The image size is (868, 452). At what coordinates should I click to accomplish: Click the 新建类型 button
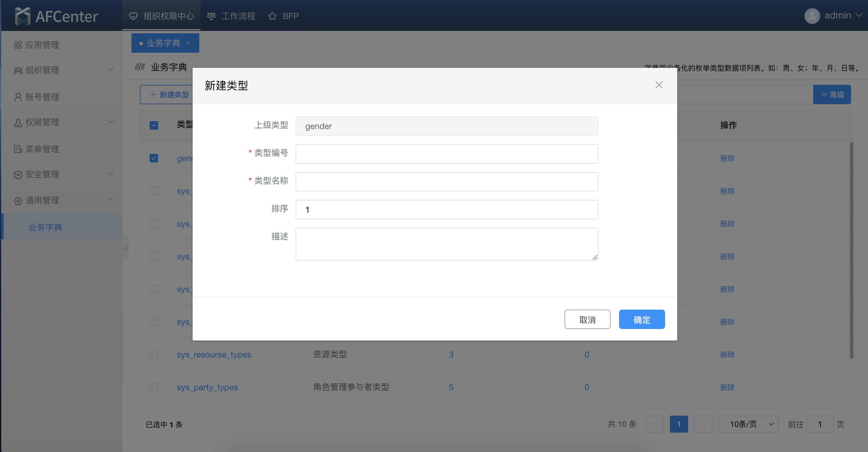pyautogui.click(x=167, y=95)
